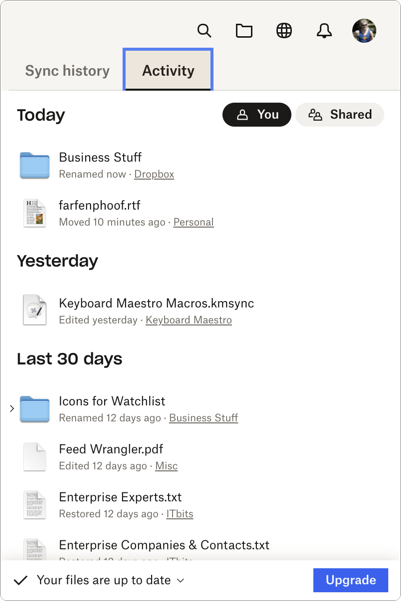The height and width of the screenshot is (601, 401).
Task: Open the sync status dropdown arrow
Action: (x=180, y=580)
